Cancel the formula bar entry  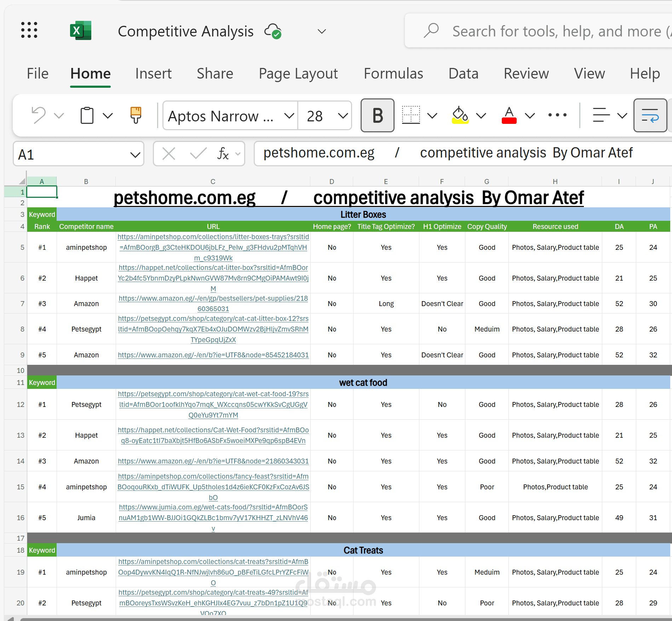click(168, 154)
